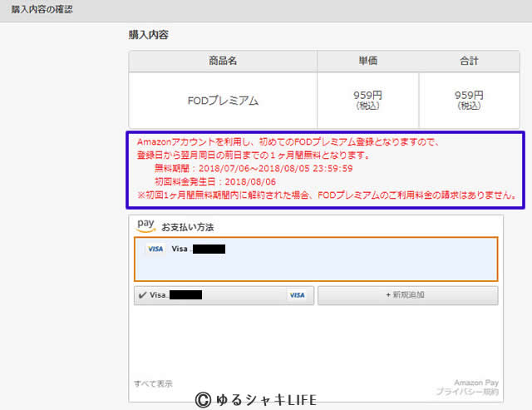532x410 pixels.
Task: Click the お支払い方法 label
Action: [x=188, y=227]
